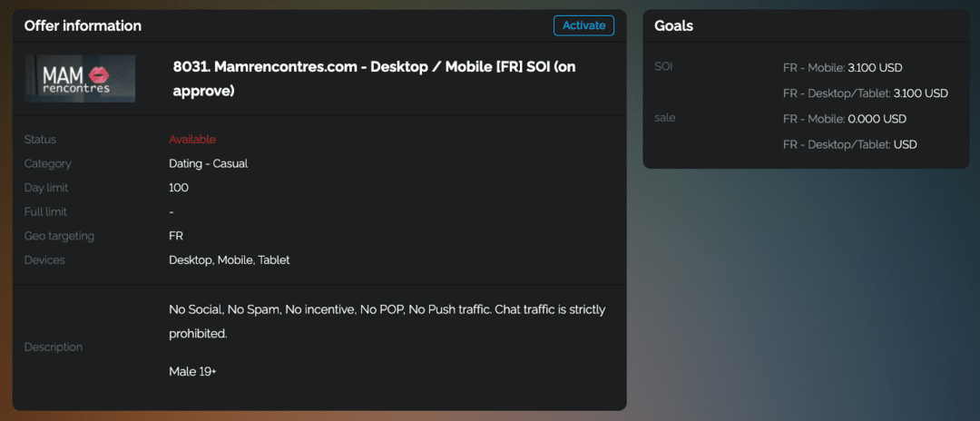The image size is (980, 421).
Task: Select the Desktop, Mobile, Tablet devices text
Action: 229,259
